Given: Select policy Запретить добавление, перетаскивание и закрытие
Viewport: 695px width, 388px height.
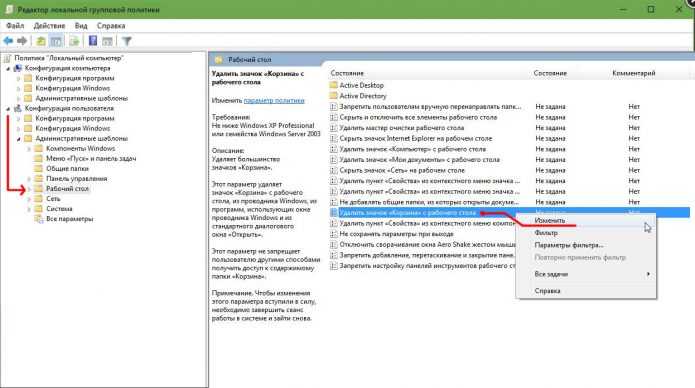Looking at the screenshot, I should pyautogui.click(x=427, y=255).
